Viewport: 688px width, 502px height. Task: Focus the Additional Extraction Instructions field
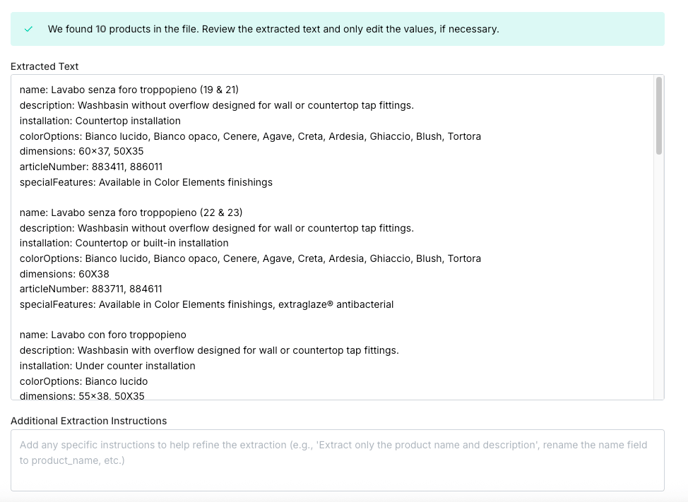337,460
